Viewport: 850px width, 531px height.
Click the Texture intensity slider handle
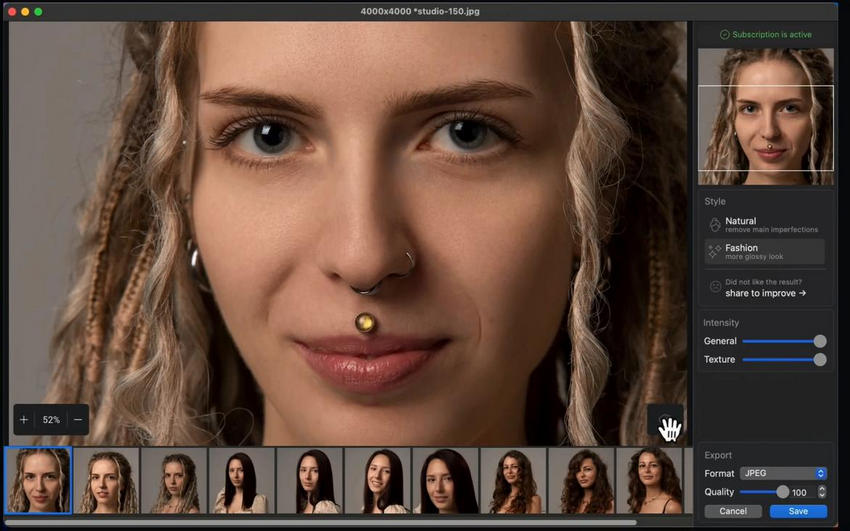click(x=820, y=359)
